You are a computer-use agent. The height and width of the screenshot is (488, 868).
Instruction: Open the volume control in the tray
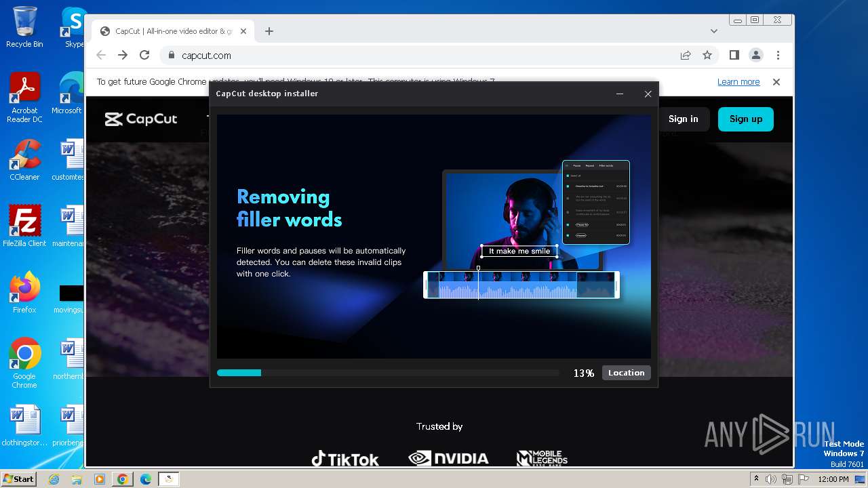[771, 479]
